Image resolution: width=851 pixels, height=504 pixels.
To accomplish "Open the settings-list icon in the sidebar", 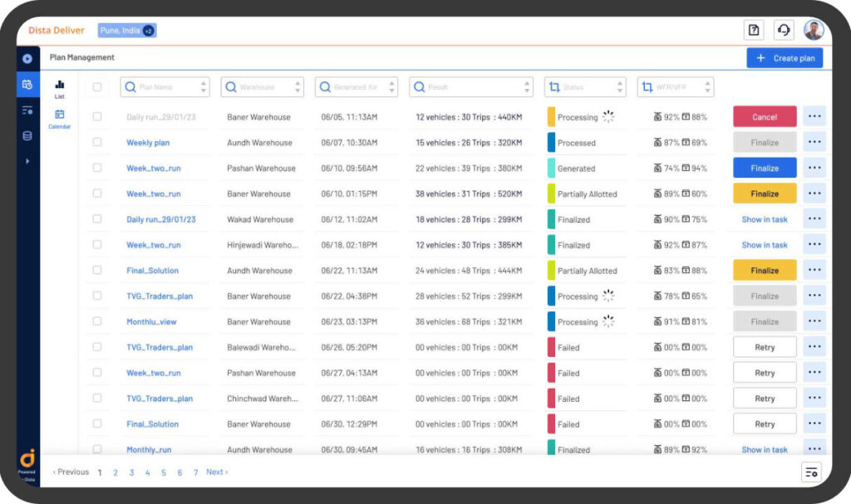I will click(x=27, y=109).
